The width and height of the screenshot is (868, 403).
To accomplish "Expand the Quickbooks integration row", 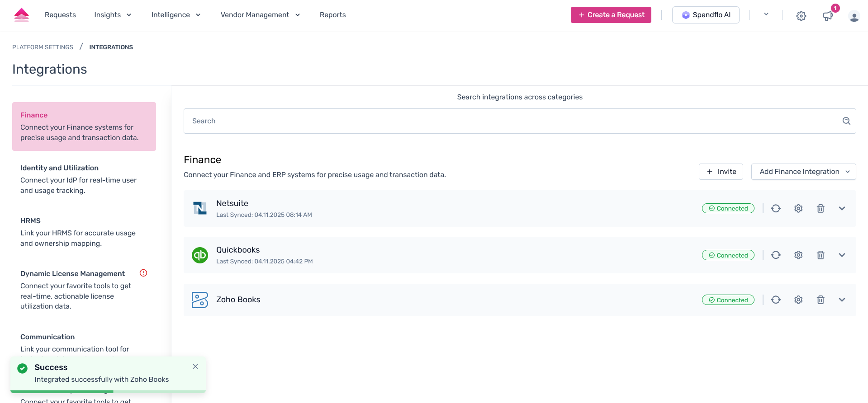I will [x=842, y=255].
